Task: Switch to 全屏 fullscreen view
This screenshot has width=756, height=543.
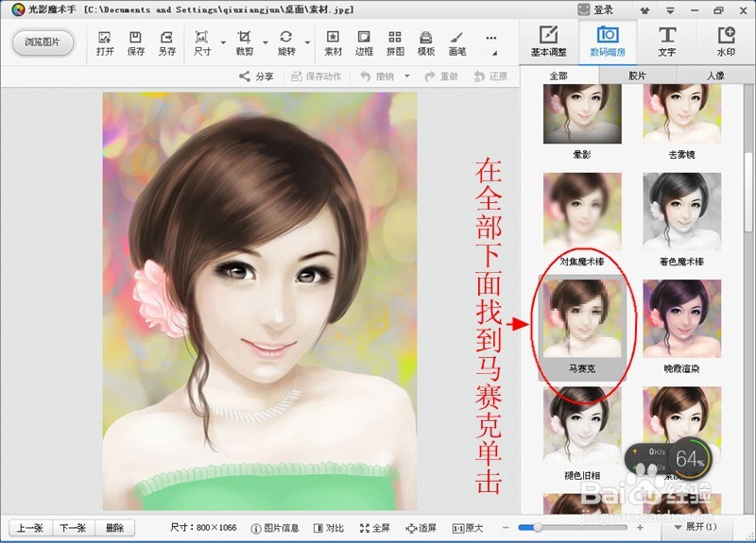Action: (x=374, y=528)
